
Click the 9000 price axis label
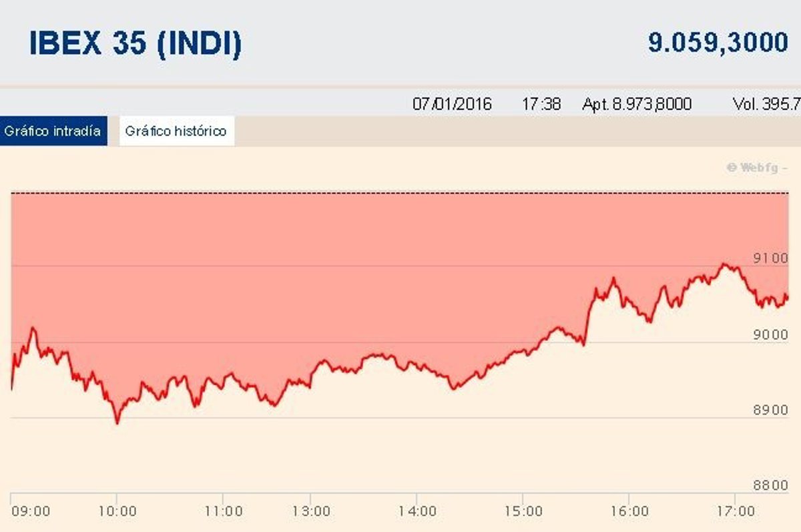(770, 334)
